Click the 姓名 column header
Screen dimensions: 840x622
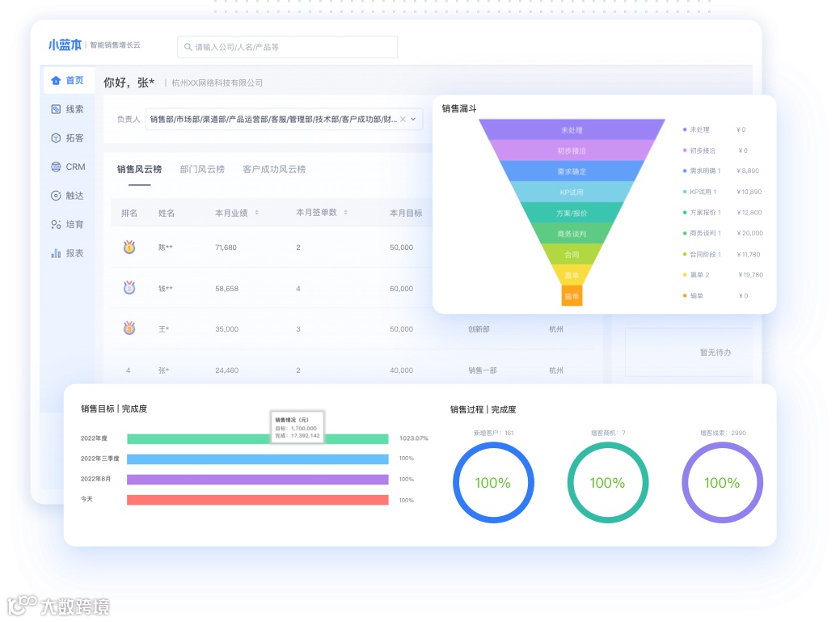click(167, 214)
